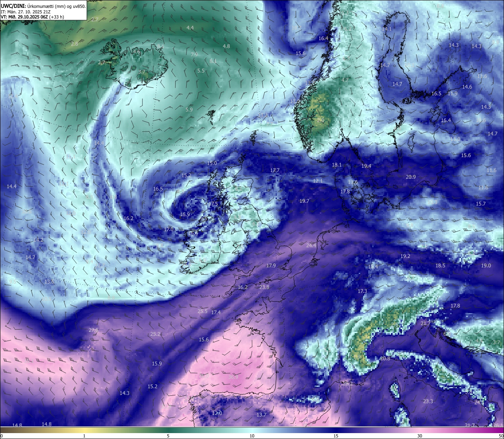The height and width of the screenshot is (439, 504).
Task: Click the dark blue part of the color scale near 15
Action: pos(336,429)
